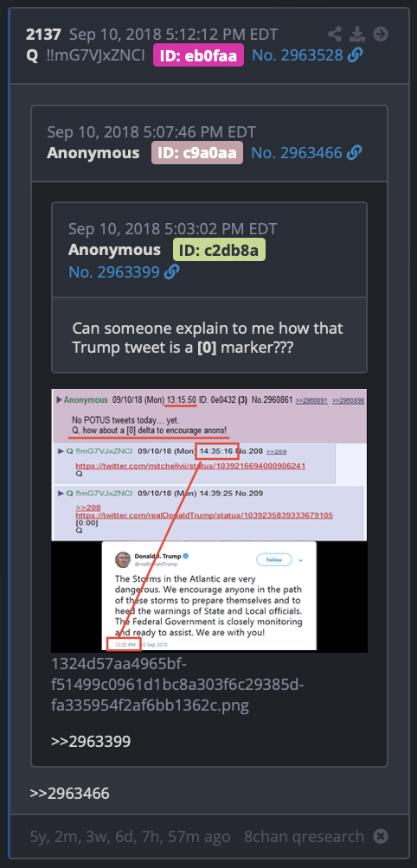Open post link No. 2963528

(x=298, y=55)
